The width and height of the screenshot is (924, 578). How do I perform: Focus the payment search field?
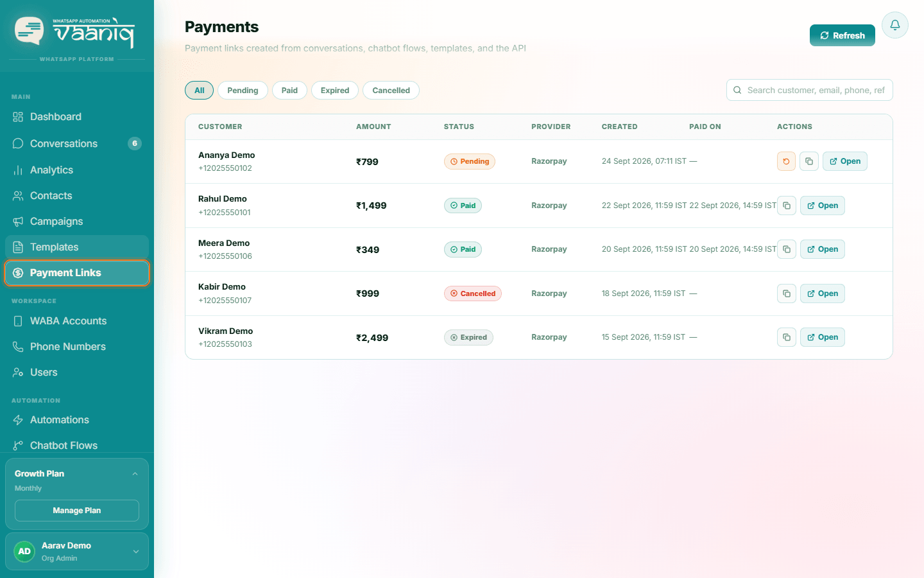(810, 90)
